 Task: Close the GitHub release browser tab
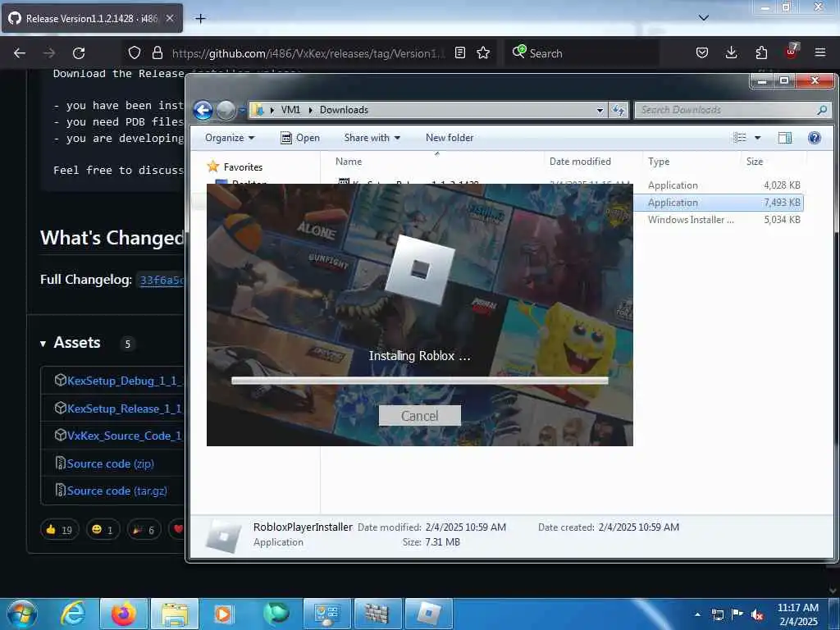tap(170, 18)
